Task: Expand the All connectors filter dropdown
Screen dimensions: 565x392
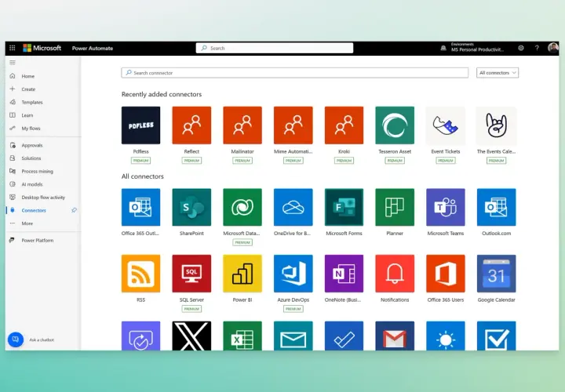Action: click(x=498, y=73)
